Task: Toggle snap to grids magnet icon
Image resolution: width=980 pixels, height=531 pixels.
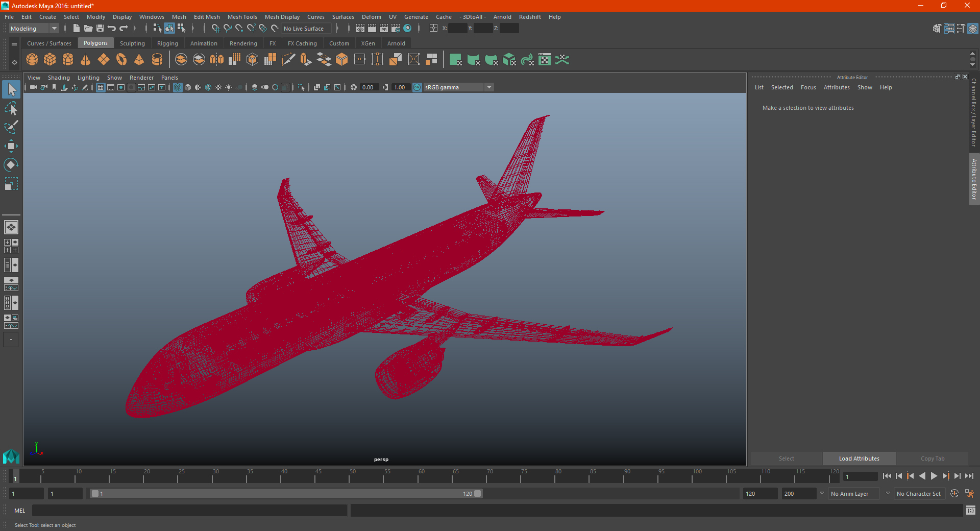Action: pyautogui.click(x=216, y=29)
